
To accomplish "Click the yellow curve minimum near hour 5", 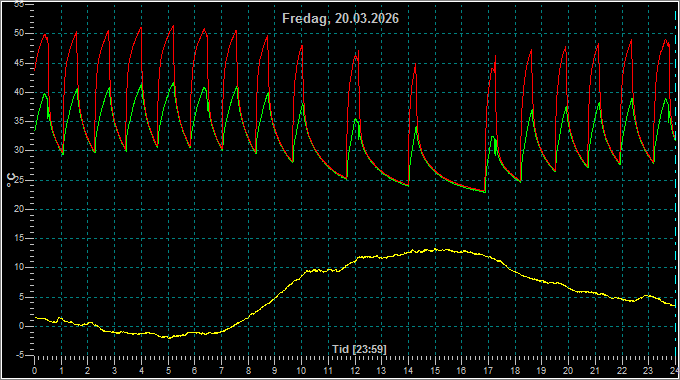I will click(x=170, y=337).
